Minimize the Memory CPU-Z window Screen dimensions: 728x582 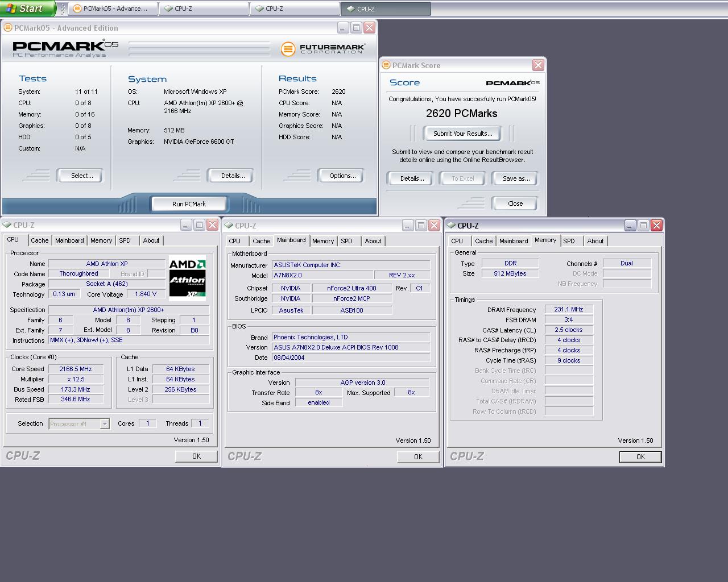[630, 225]
